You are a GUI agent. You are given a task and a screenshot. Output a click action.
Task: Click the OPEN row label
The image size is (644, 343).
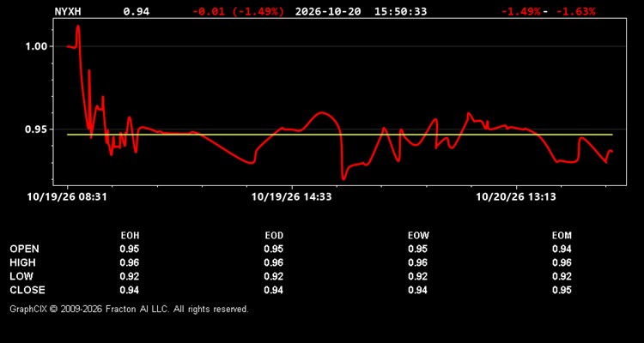coord(24,249)
